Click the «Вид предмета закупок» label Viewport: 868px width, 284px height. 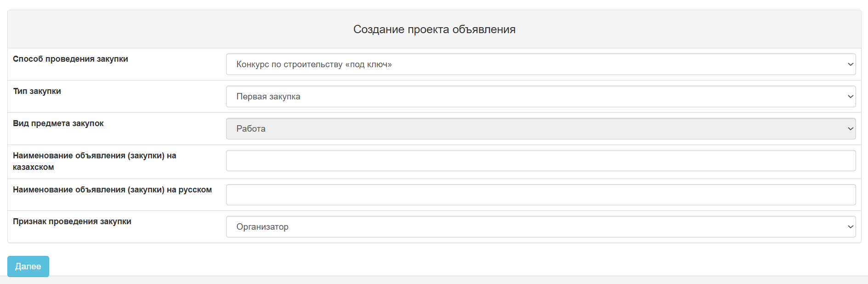[x=58, y=123]
